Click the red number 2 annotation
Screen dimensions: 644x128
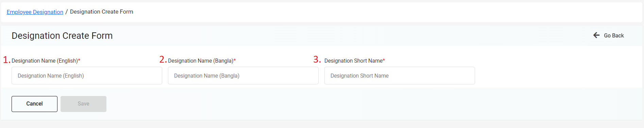coord(163,60)
